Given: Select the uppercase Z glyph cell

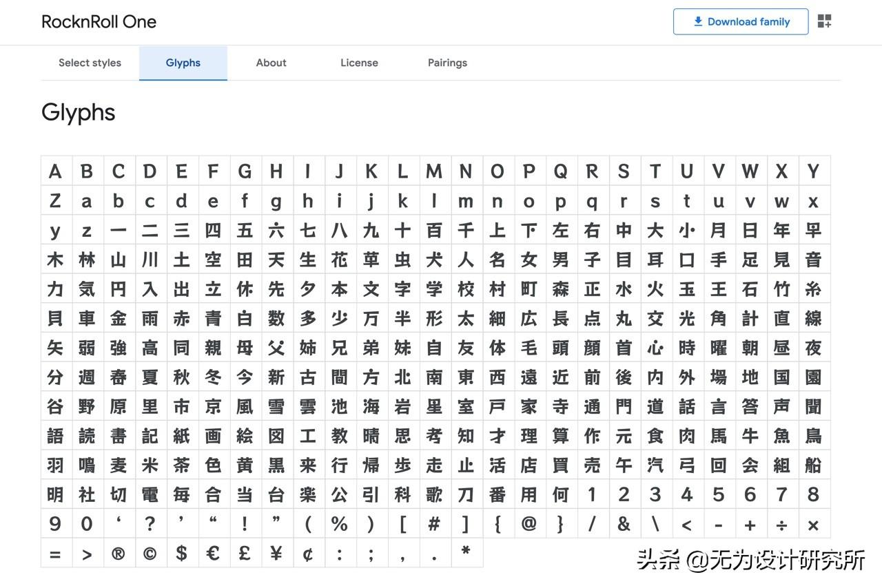Looking at the screenshot, I should (55, 201).
